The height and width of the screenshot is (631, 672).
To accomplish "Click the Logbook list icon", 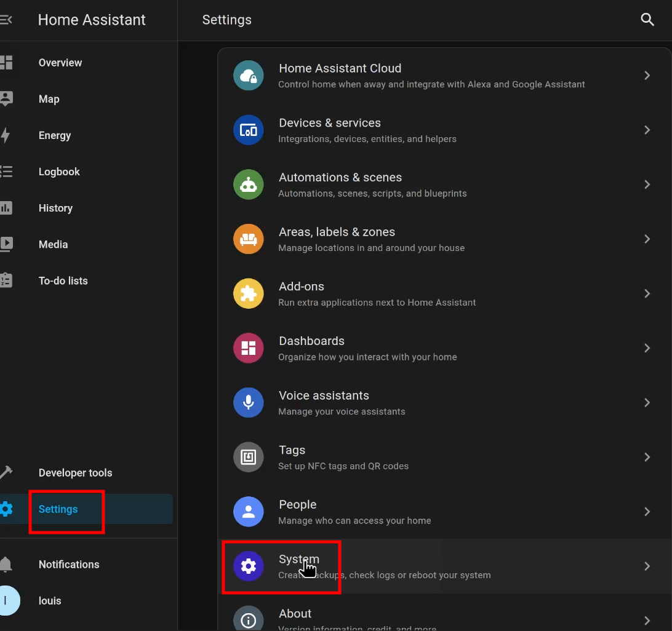I will pyautogui.click(x=6, y=172).
